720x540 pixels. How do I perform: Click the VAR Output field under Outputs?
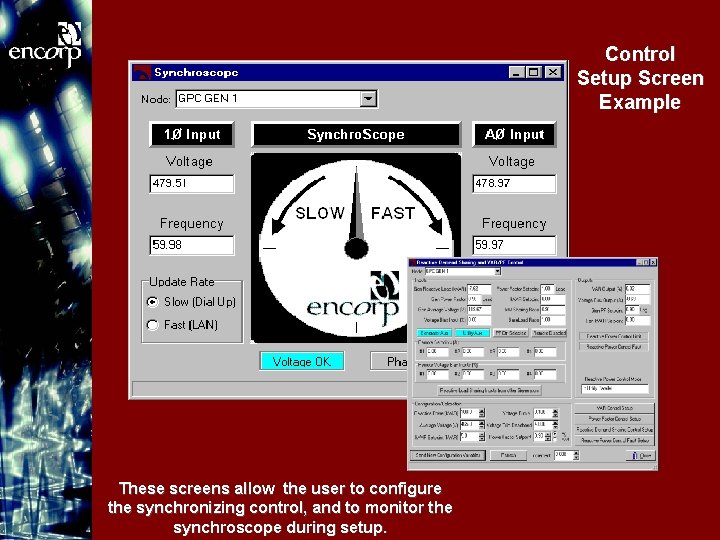point(637,289)
